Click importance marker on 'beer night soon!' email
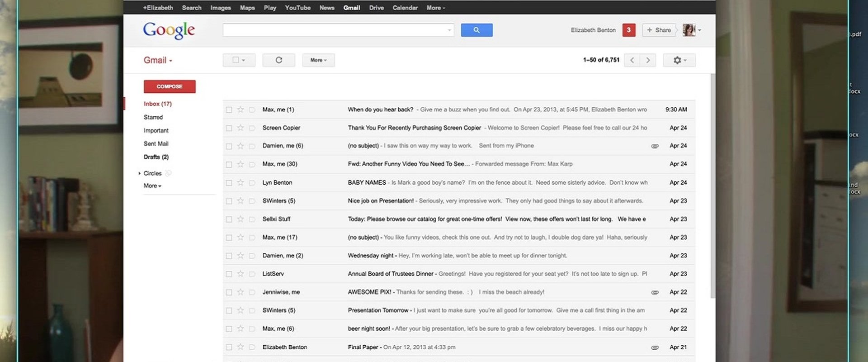 tap(252, 329)
